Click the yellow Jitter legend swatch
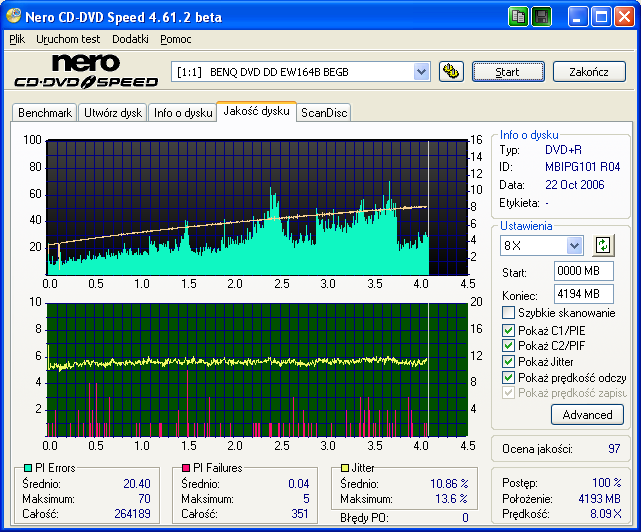Image resolution: width=641 pixels, height=532 pixels. [345, 468]
